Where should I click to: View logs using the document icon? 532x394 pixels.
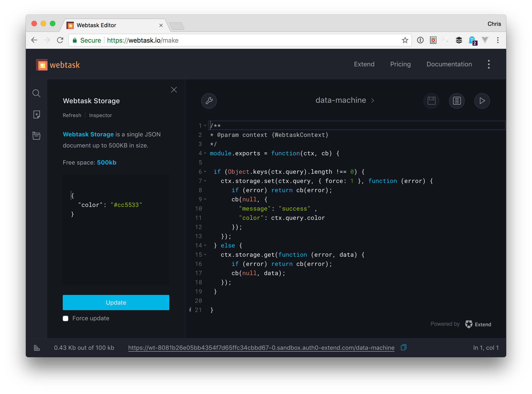[457, 101]
